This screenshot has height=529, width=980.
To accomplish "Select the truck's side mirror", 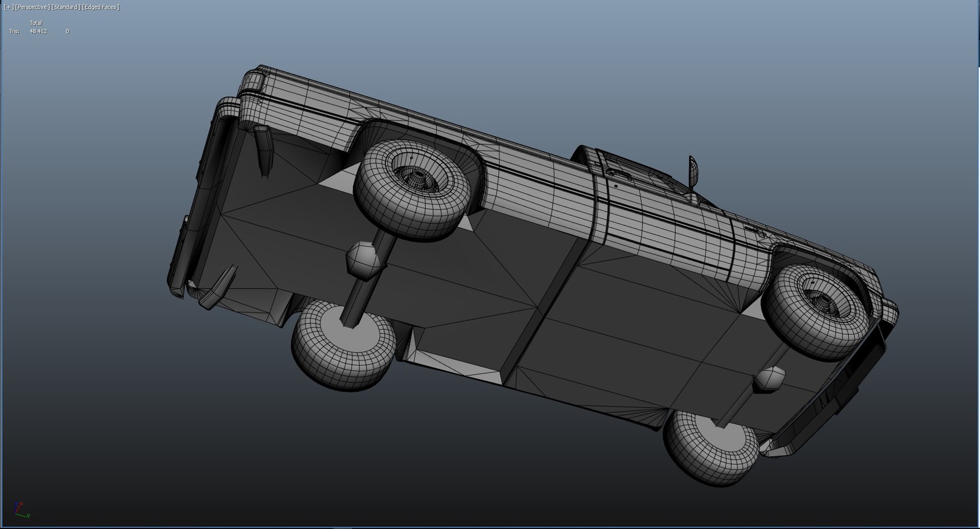I will tap(693, 171).
